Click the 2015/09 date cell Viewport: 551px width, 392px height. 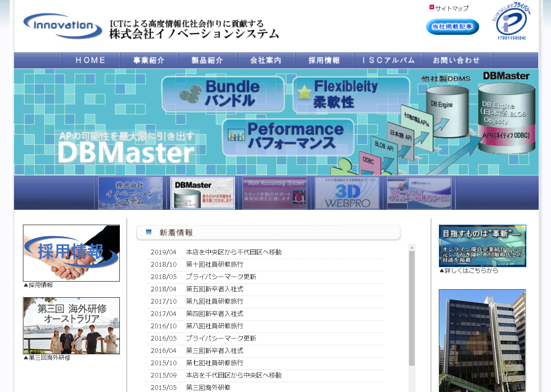164,375
